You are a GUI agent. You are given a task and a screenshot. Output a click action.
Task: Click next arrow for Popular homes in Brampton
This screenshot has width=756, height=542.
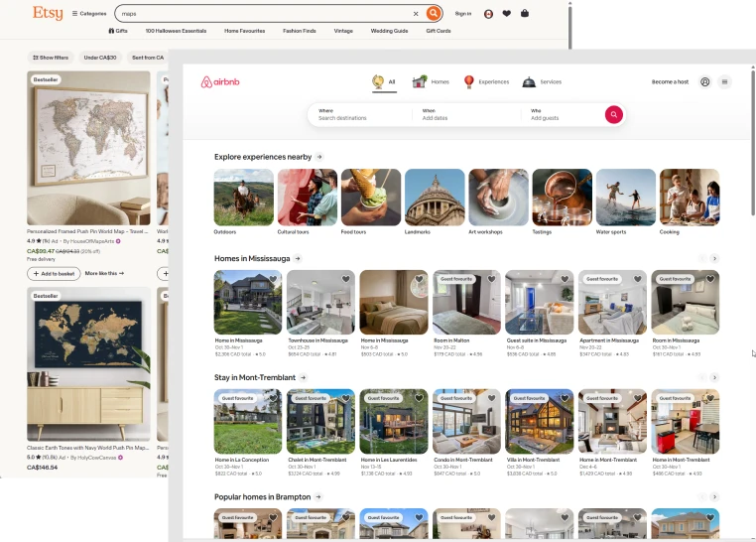click(714, 496)
